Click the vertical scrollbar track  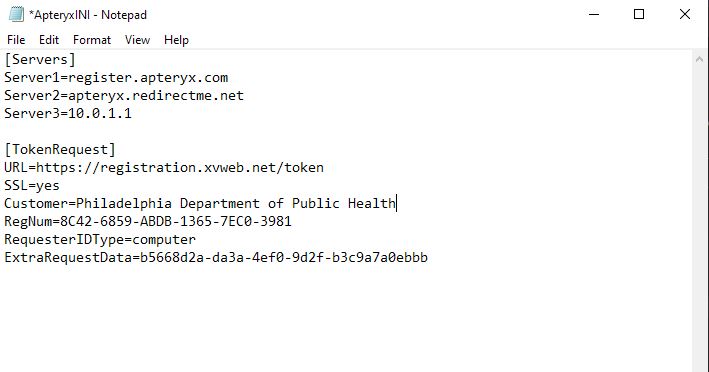[x=699, y=219]
